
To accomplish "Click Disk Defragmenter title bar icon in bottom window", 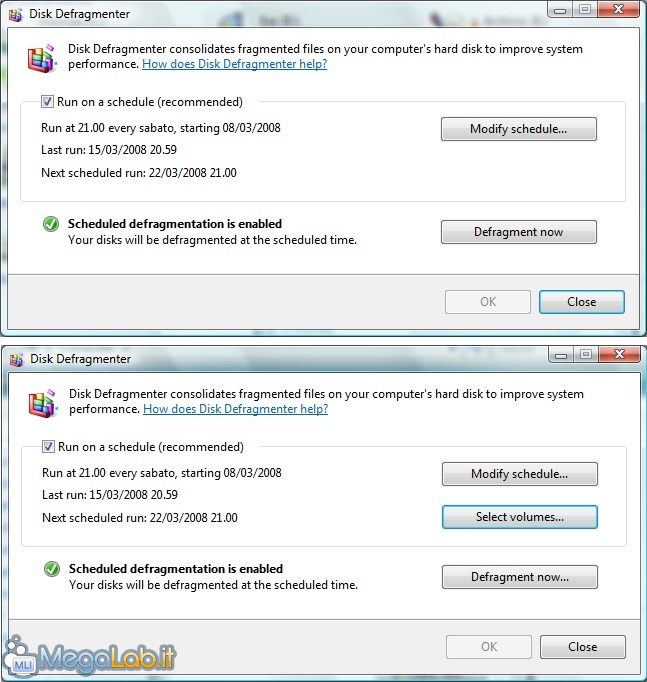I will point(17,359).
